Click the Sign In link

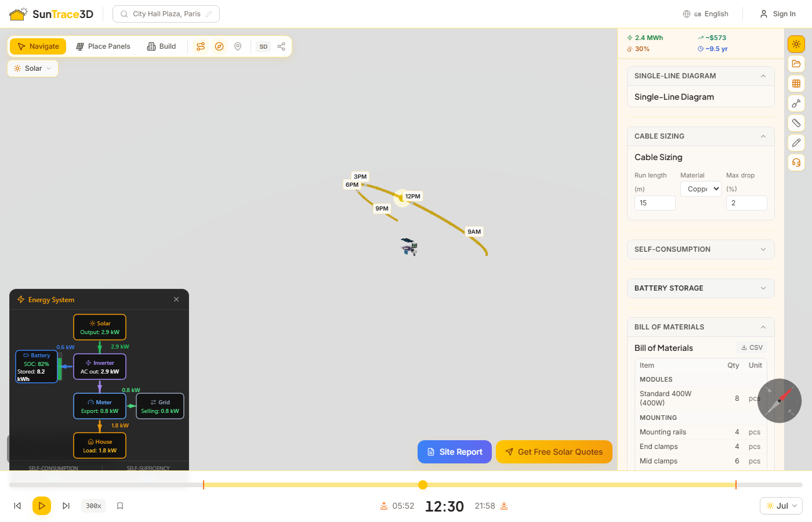pos(778,14)
